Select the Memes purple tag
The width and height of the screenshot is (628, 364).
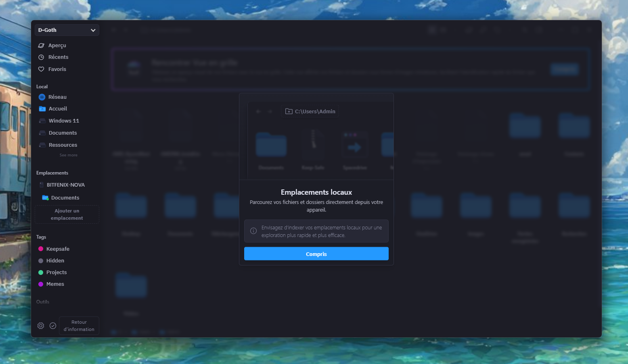point(55,284)
